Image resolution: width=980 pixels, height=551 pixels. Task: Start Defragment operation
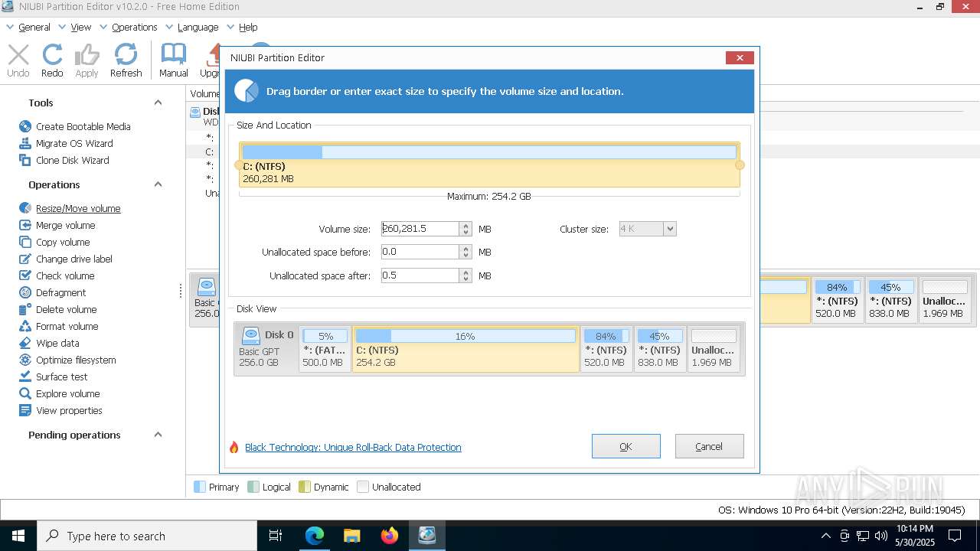click(52, 292)
